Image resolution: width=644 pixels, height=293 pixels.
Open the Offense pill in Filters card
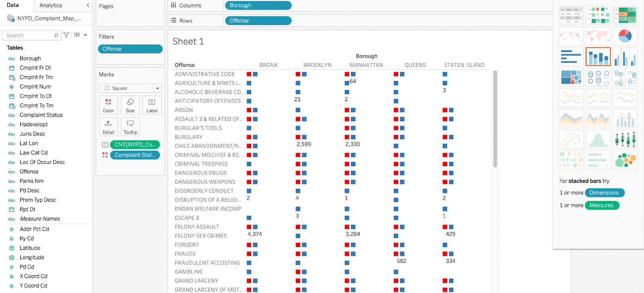[x=130, y=49]
